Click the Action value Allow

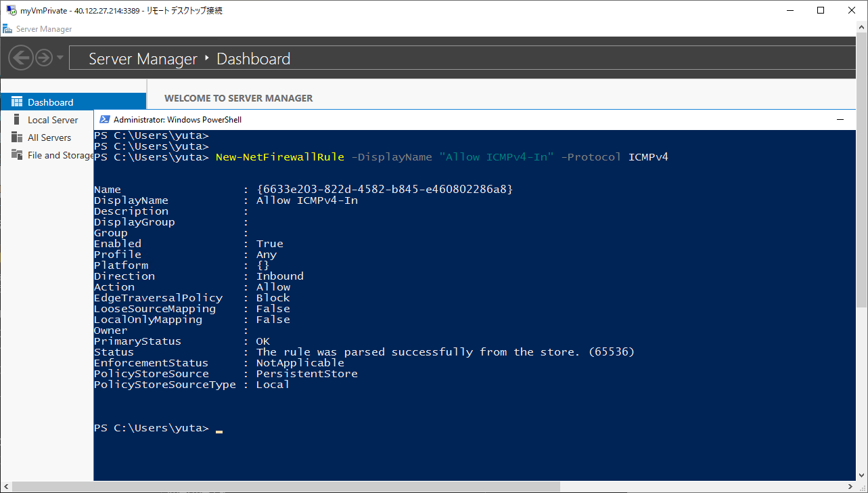click(x=273, y=287)
